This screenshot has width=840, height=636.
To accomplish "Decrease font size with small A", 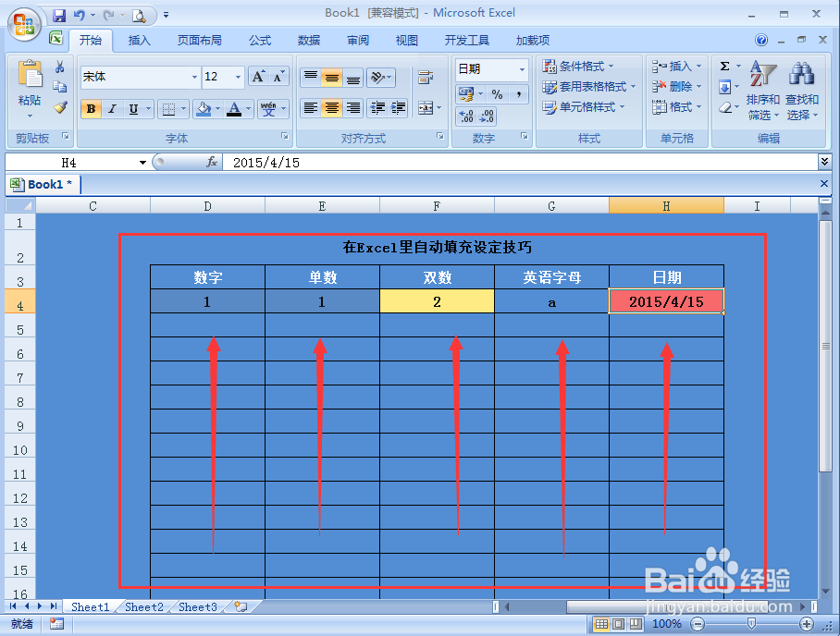I will tap(278, 77).
